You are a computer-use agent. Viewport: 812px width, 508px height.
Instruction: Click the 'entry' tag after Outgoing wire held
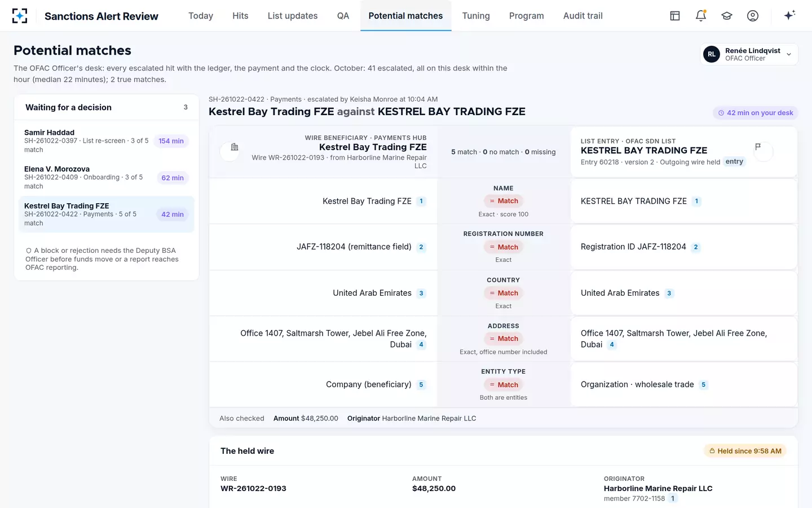pyautogui.click(x=734, y=162)
